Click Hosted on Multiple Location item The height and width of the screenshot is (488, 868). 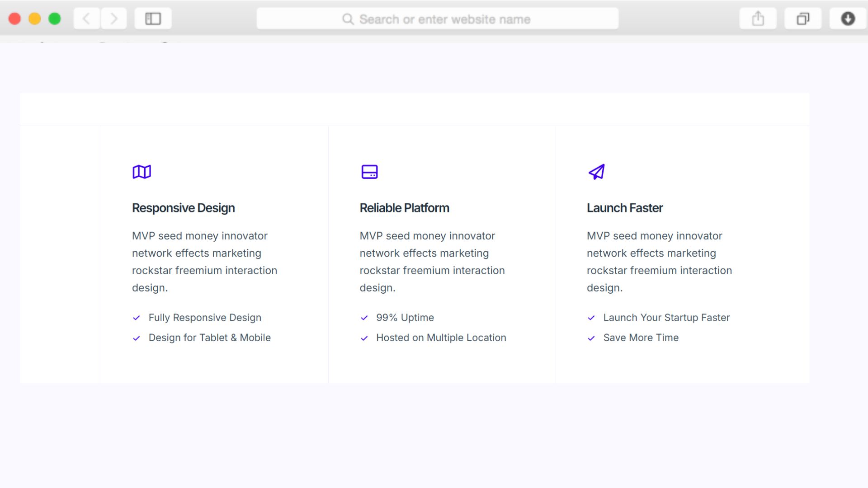click(x=441, y=338)
